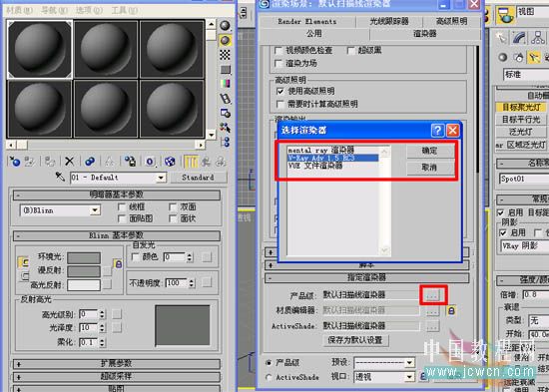
Task: Click the X reset material icon
Action: coord(69,162)
